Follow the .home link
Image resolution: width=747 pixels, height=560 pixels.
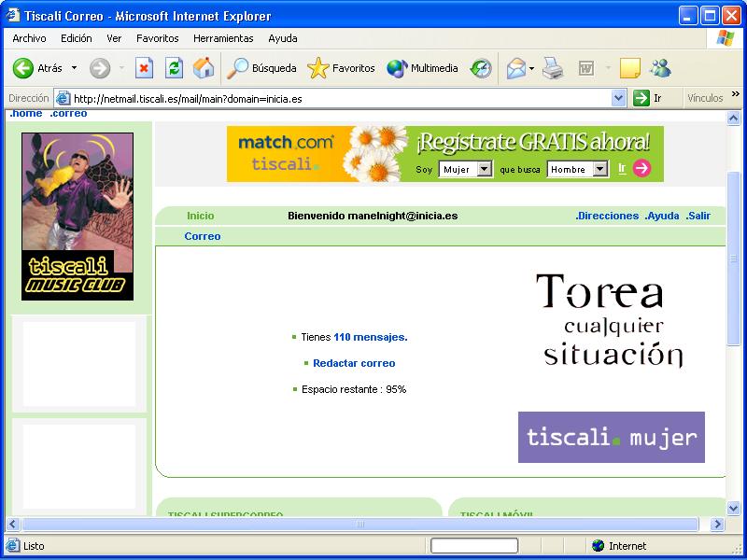(x=26, y=113)
